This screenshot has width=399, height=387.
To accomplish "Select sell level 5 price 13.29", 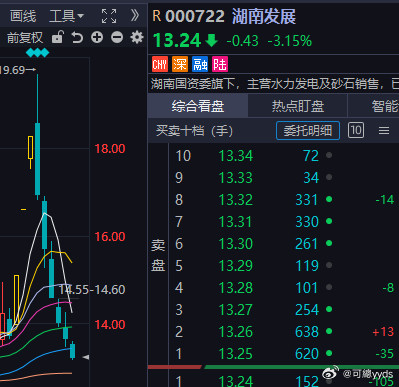I will click(x=236, y=266).
